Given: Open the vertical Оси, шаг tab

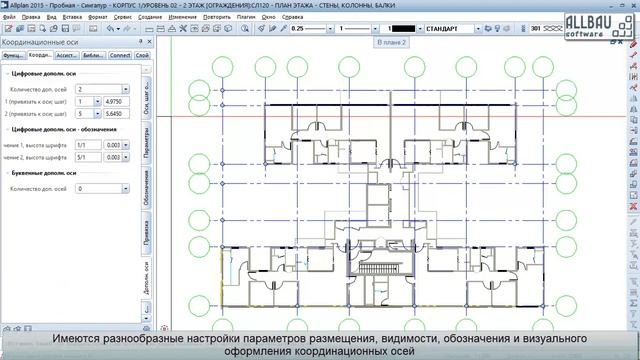Looking at the screenshot, I should (147, 98).
